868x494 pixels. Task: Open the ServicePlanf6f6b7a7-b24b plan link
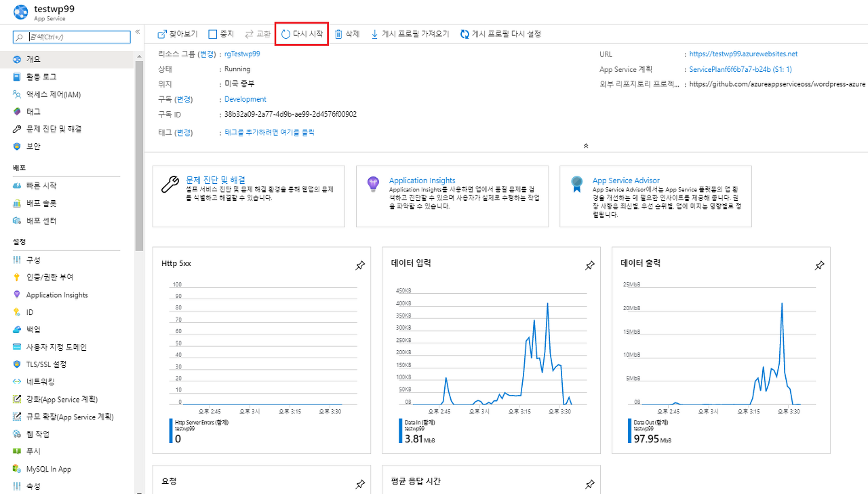(x=741, y=69)
